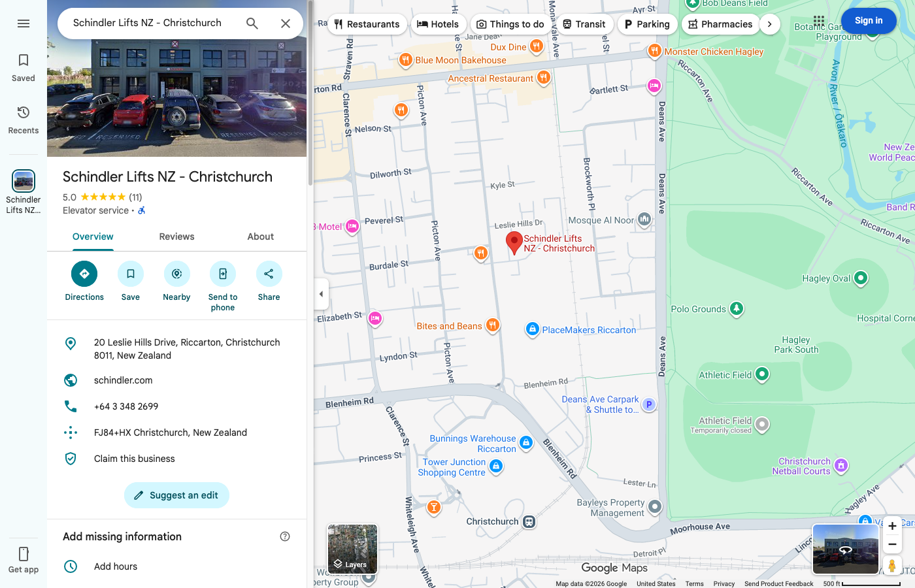Open Street View thumbnail preview
915x588 pixels.
coord(845,549)
